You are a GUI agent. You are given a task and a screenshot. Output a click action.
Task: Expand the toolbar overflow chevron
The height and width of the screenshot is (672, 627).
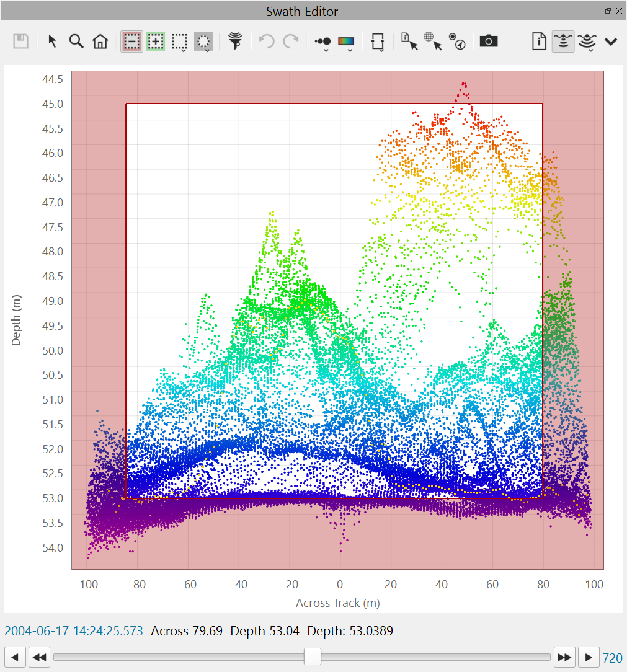pos(611,42)
